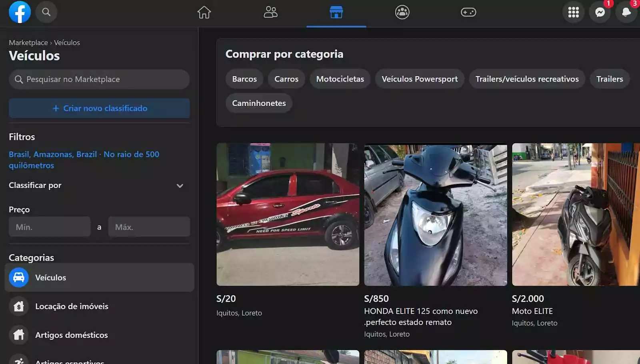Click the Mín. price field
Image resolution: width=640 pixels, height=364 pixels.
coord(50,227)
